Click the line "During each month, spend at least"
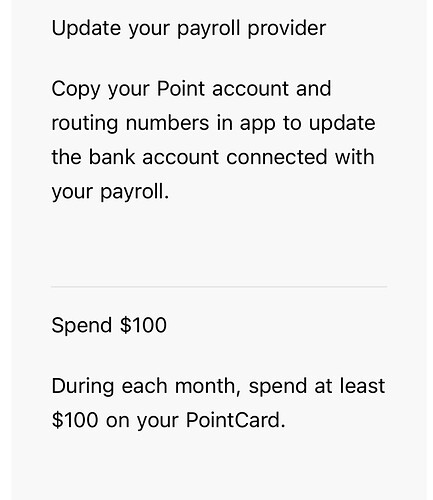 coord(218,386)
